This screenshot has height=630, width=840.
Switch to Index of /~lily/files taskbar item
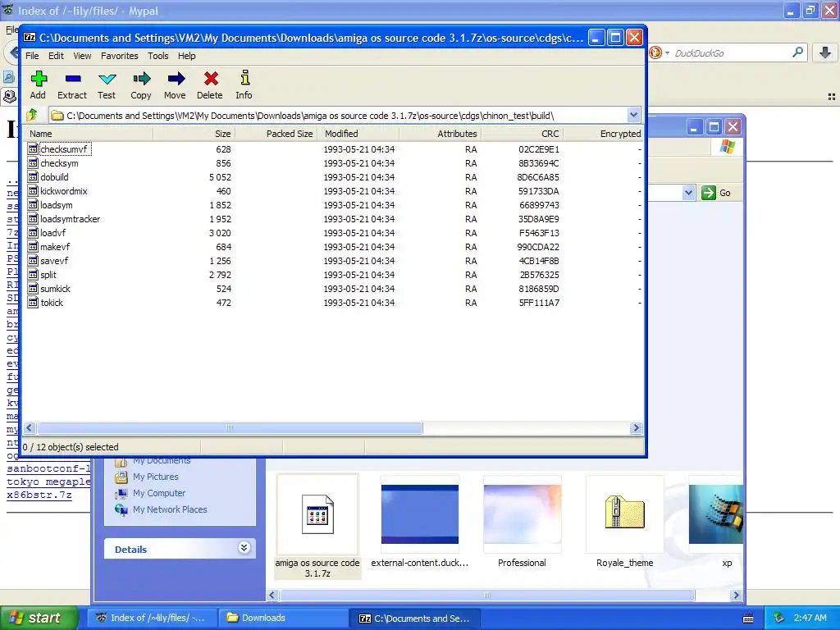click(x=151, y=619)
